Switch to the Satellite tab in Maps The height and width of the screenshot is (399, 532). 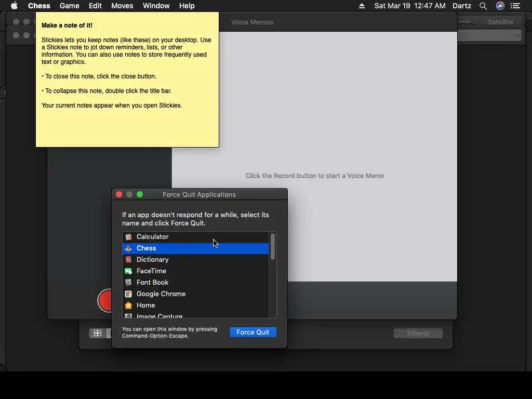pyautogui.click(x=500, y=22)
